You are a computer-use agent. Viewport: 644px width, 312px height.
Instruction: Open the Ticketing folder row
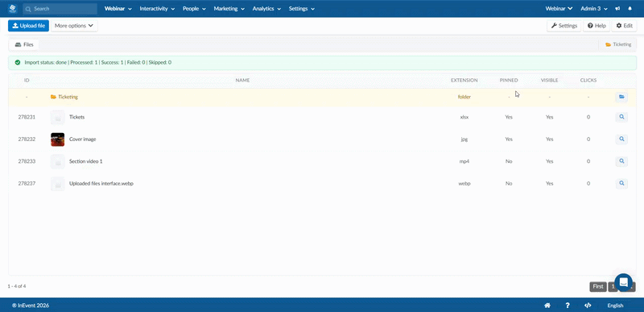(x=322, y=97)
